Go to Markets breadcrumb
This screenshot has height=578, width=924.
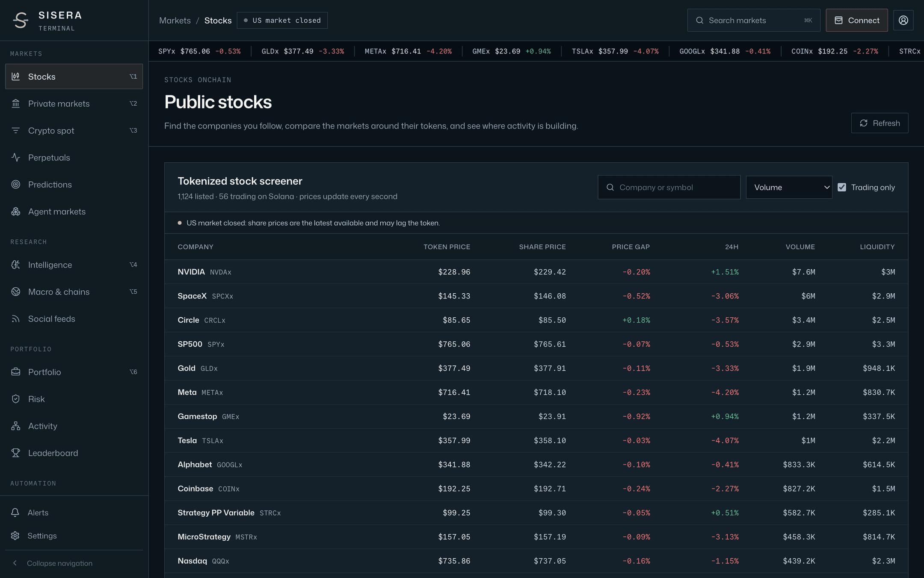(x=175, y=20)
